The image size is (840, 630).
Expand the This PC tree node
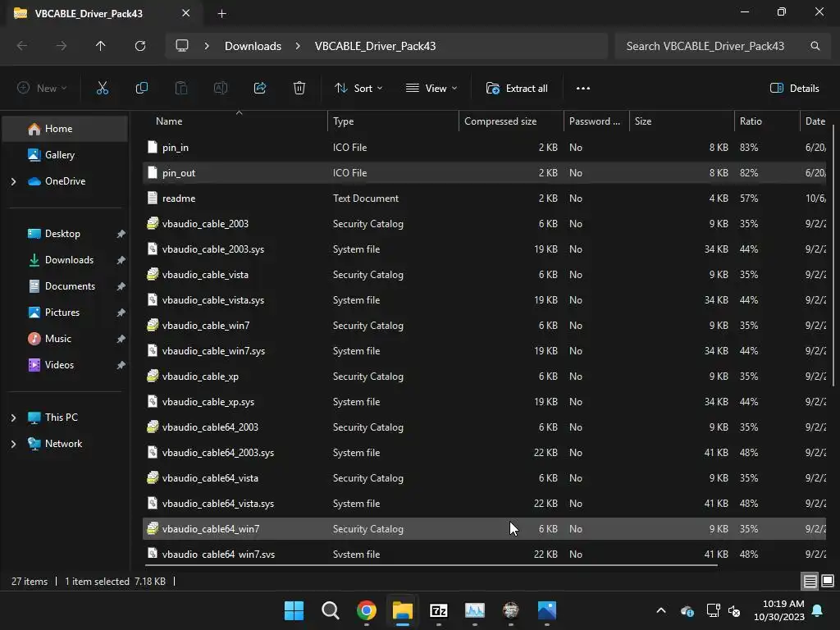[13, 418]
